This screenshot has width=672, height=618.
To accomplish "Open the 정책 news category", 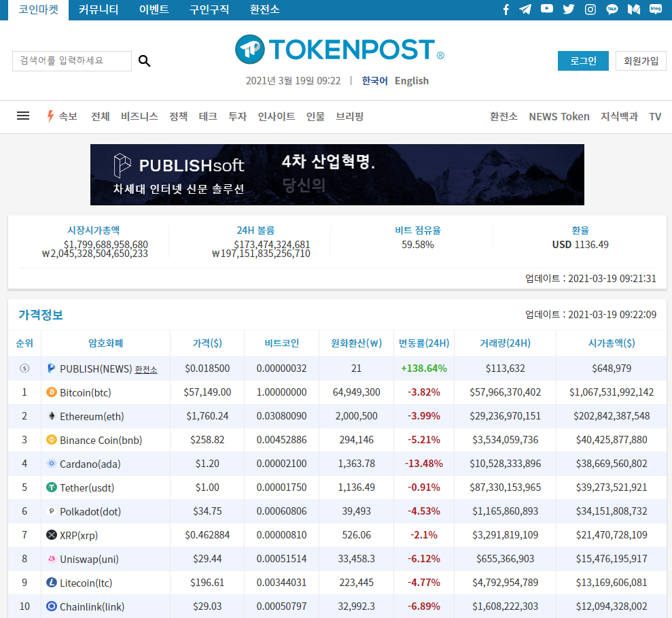I will tap(178, 116).
